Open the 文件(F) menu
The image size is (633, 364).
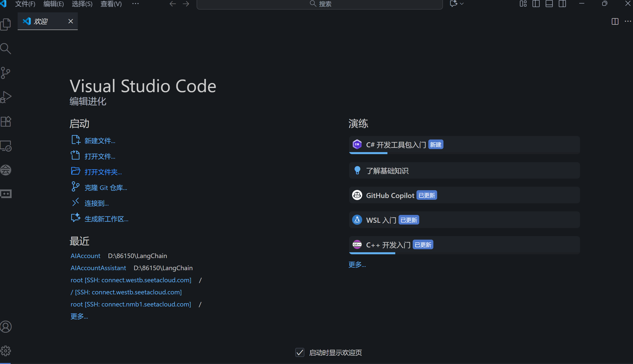25,4
